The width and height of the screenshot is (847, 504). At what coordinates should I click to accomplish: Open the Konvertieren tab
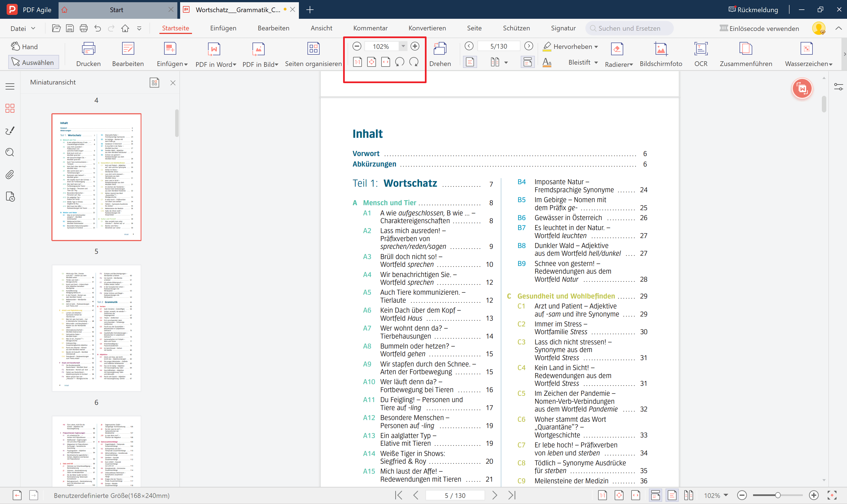[427, 28]
